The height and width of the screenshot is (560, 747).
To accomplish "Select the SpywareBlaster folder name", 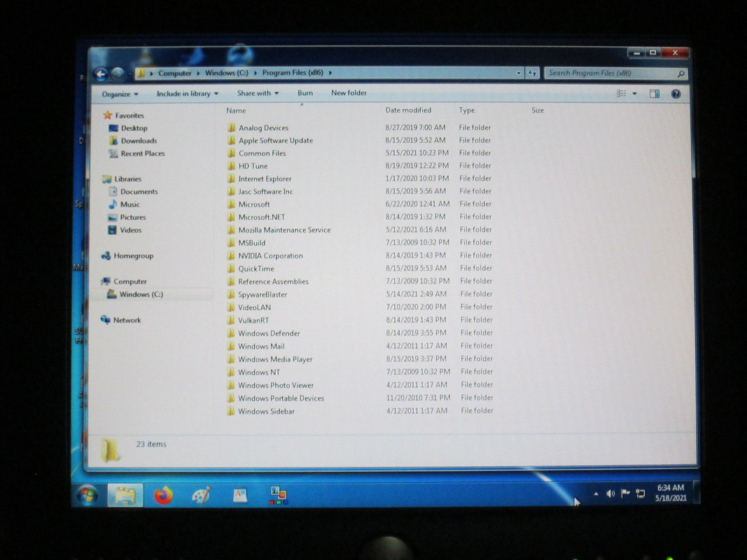I will (263, 294).
